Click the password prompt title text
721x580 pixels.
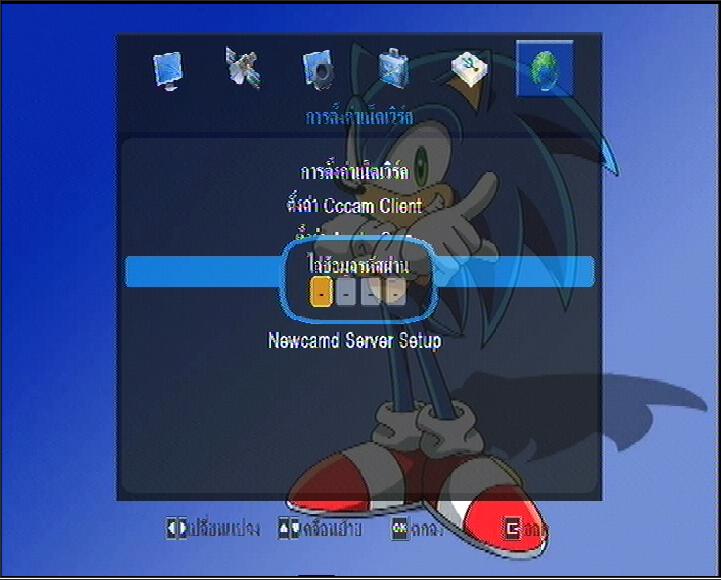point(359,265)
